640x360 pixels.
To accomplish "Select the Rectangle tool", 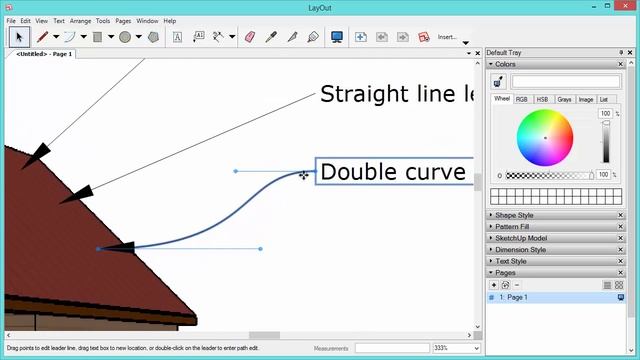I will click(x=98, y=37).
